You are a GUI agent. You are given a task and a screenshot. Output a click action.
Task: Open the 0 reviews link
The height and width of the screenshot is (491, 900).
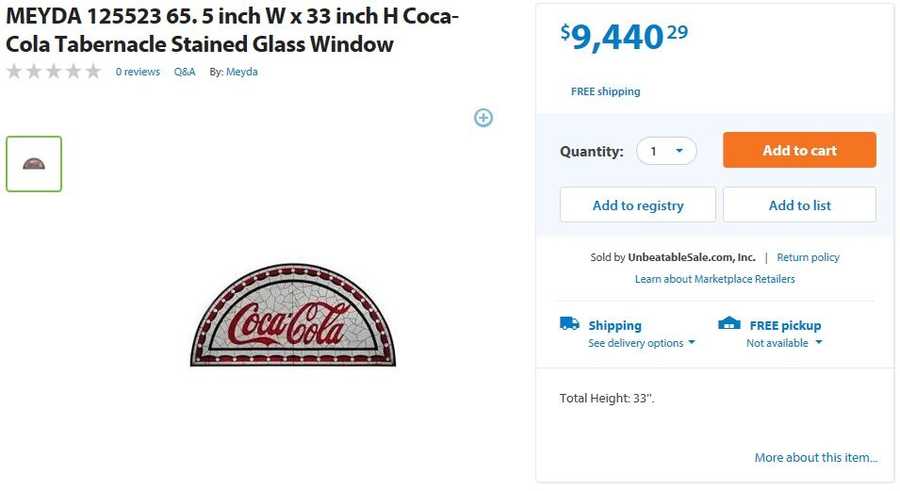(138, 72)
